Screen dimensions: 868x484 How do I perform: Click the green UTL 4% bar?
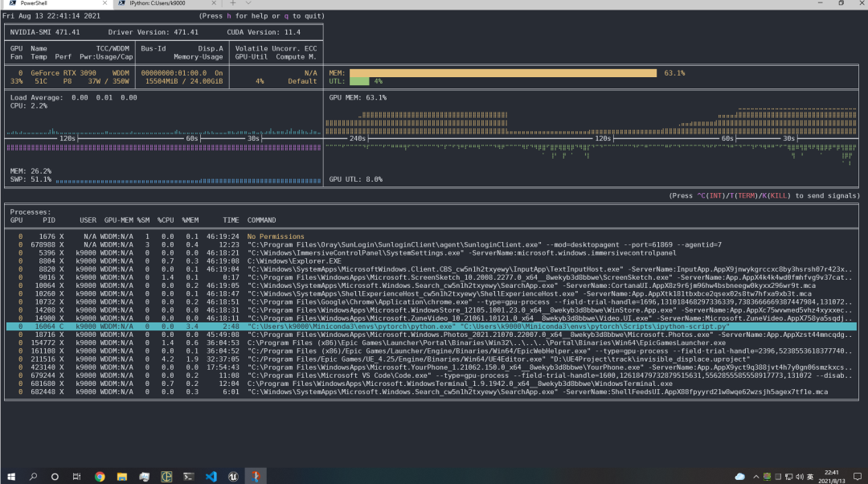(x=359, y=81)
